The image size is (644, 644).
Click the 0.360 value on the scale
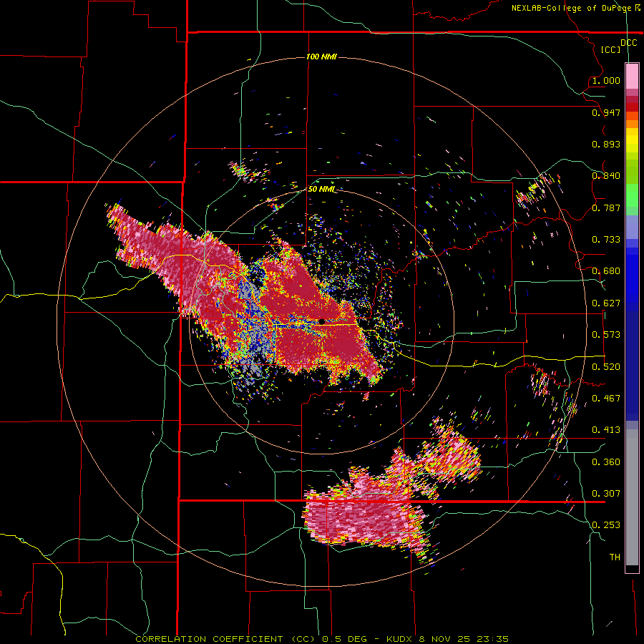click(x=606, y=462)
